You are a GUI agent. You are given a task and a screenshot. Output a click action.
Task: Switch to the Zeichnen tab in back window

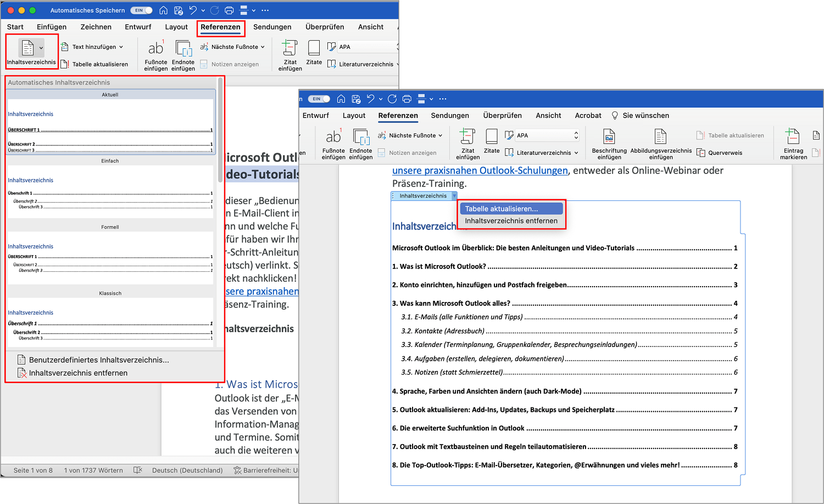pyautogui.click(x=96, y=27)
